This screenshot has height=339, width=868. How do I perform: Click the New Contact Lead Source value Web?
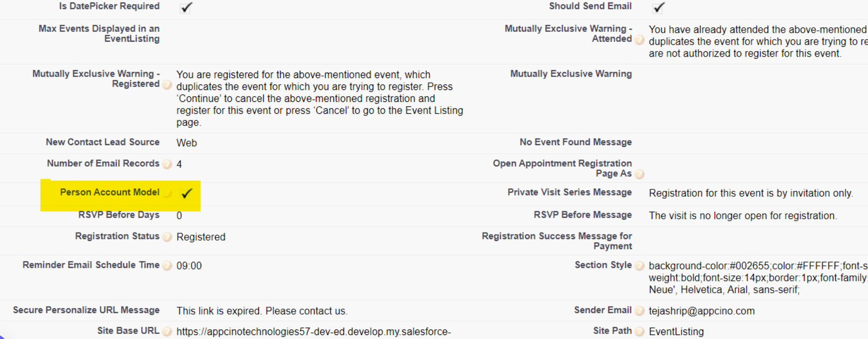pyautogui.click(x=187, y=143)
